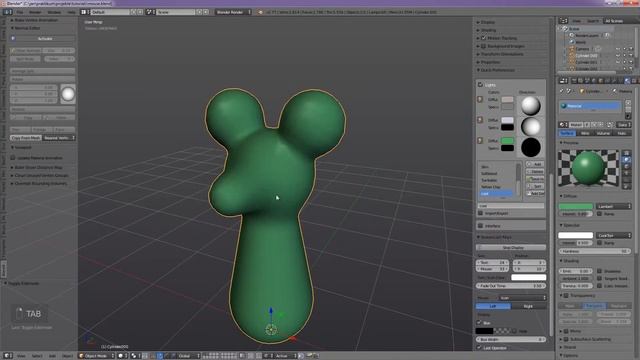
Task: Click the scene browse icon
Action: click(150, 12)
